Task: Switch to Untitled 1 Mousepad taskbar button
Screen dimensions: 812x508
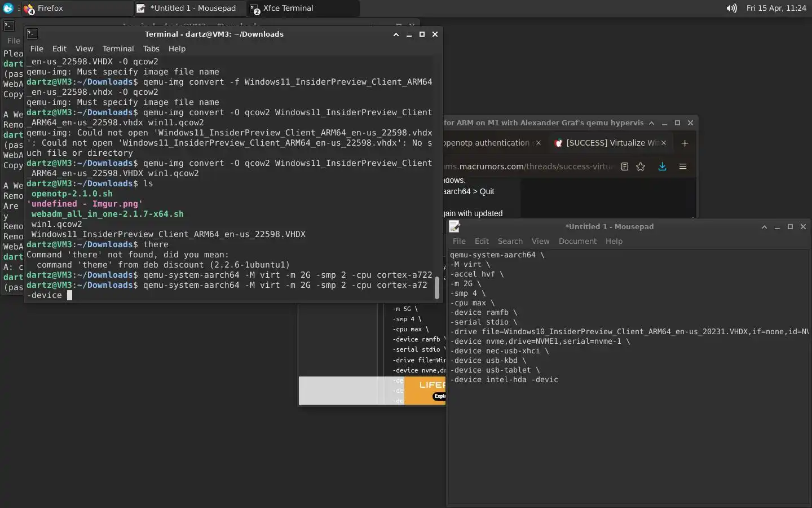Action: click(189, 8)
